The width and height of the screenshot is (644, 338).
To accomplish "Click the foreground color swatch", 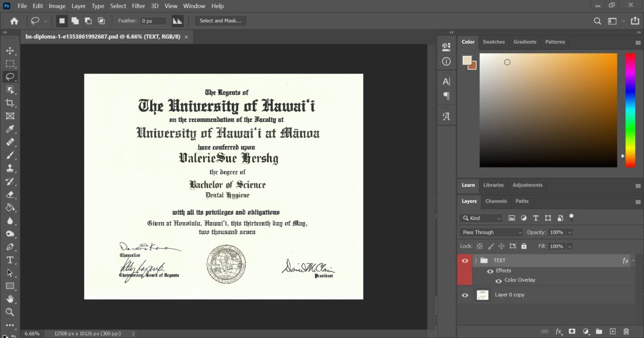I will [467, 61].
